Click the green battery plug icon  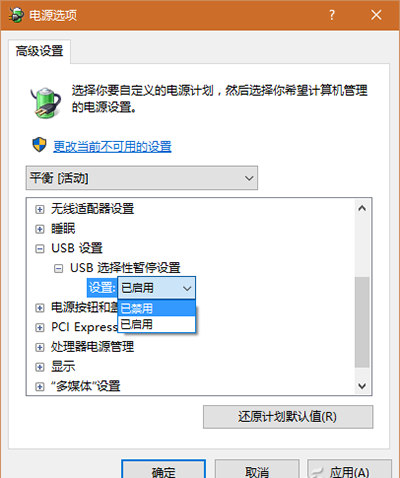(x=46, y=103)
